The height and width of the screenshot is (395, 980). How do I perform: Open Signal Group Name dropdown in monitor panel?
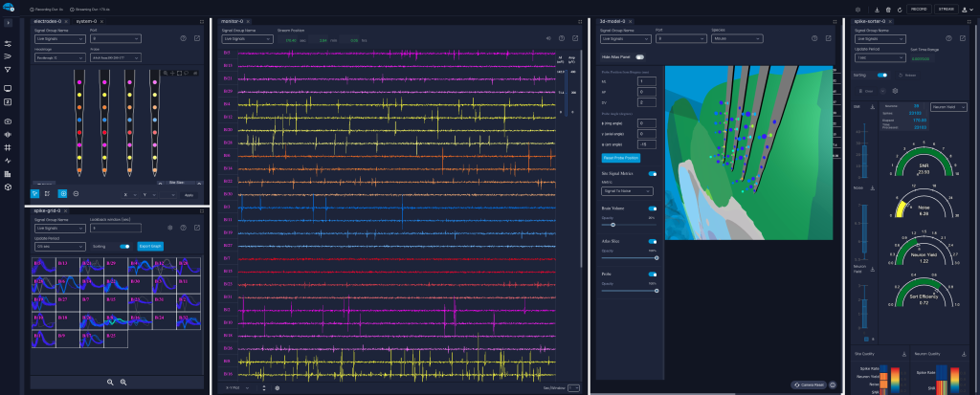[248, 39]
